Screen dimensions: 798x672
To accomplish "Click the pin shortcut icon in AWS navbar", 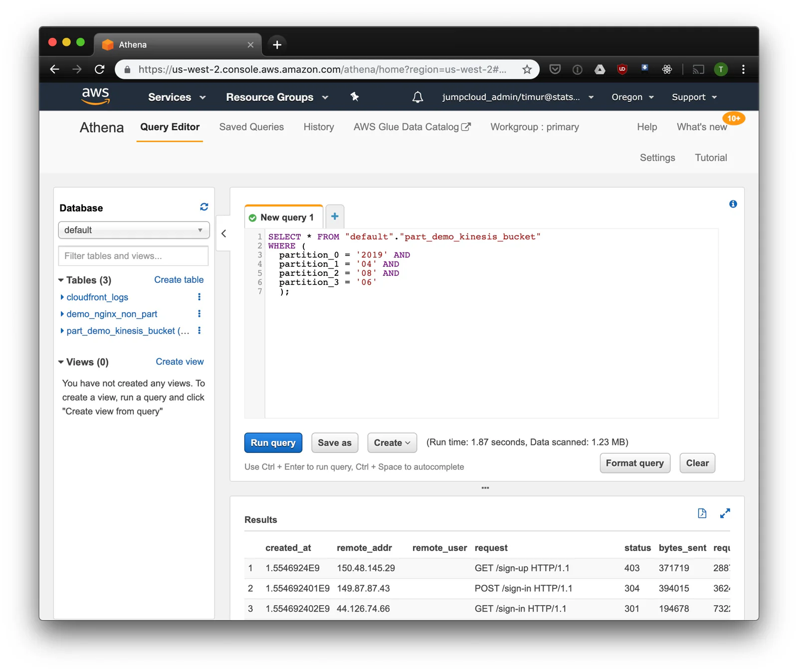I will coord(355,97).
